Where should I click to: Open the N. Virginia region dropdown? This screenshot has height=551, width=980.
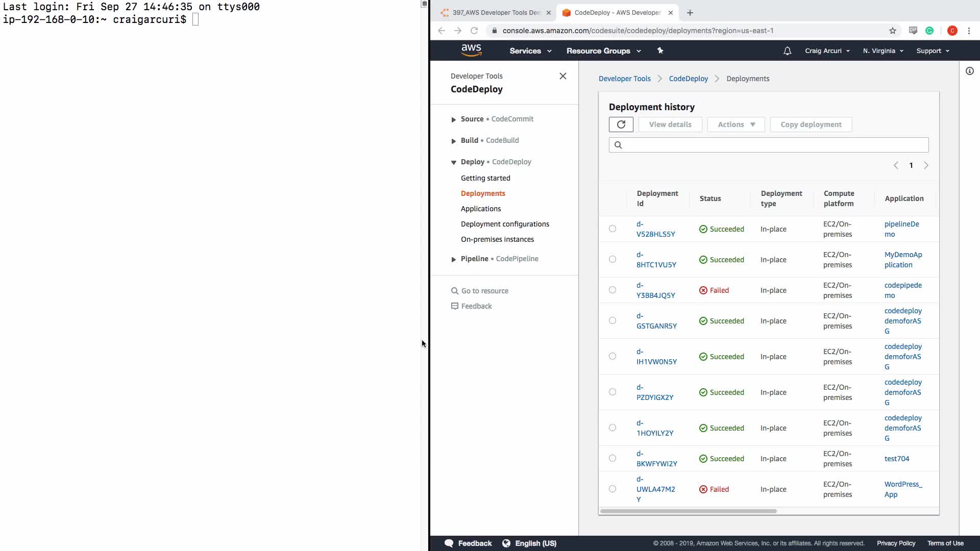883,51
